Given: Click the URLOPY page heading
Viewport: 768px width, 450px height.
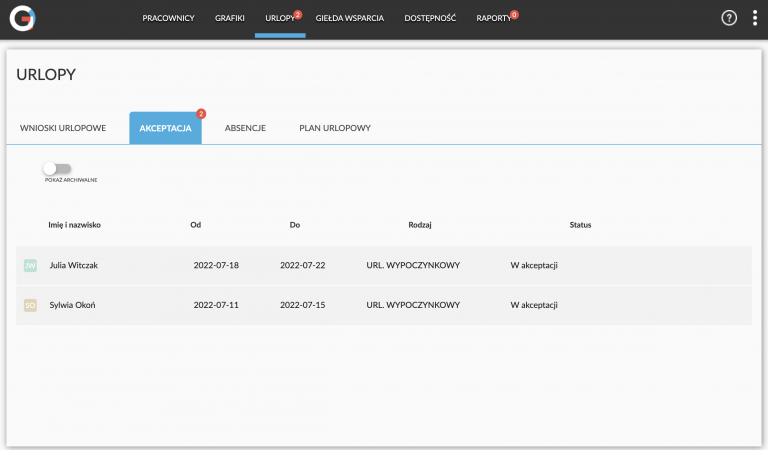Looking at the screenshot, I should click(x=46, y=74).
